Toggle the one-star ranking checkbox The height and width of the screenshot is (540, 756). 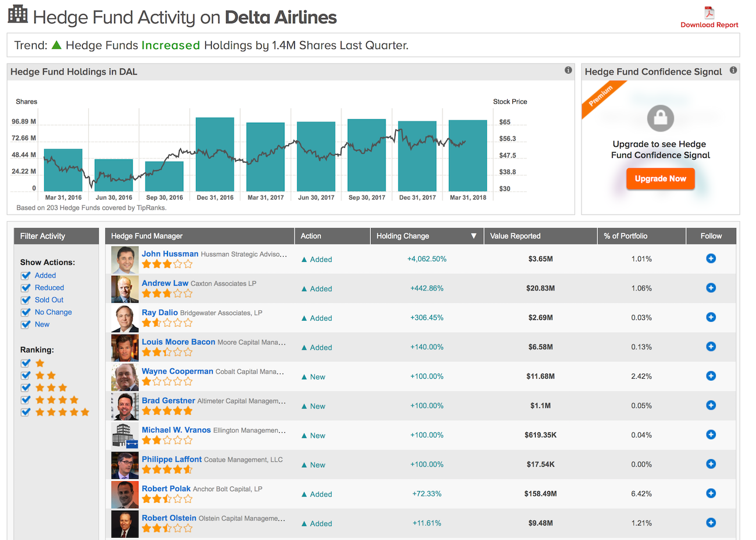pos(26,363)
